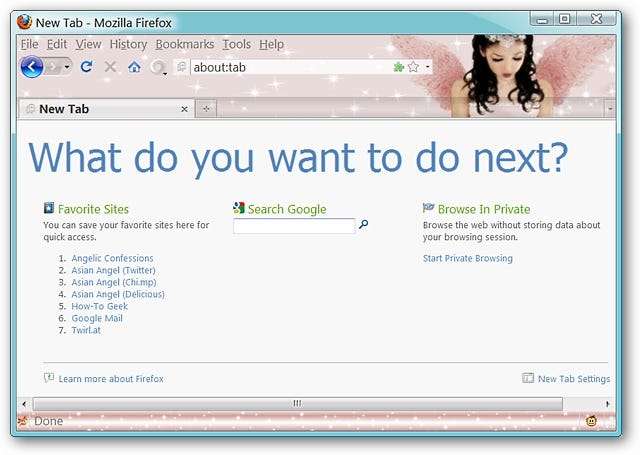Viewport: 640px width, 455px height.
Task: Open the Asian Angel (Delicious) link
Action: click(118, 294)
